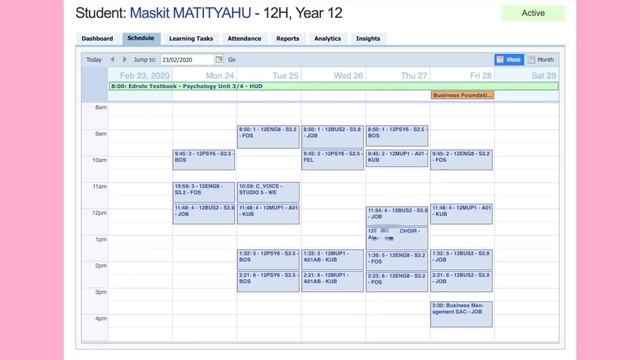640x360 pixels.
Task: Open Thursday 1:36 12ENG8 FOS class
Action: tap(397, 261)
